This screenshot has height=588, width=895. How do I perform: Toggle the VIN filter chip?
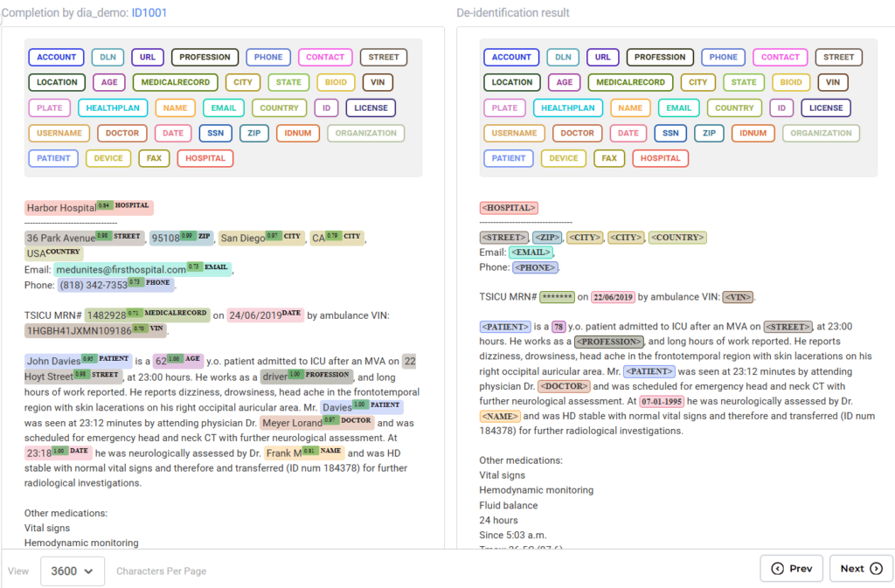378,82
